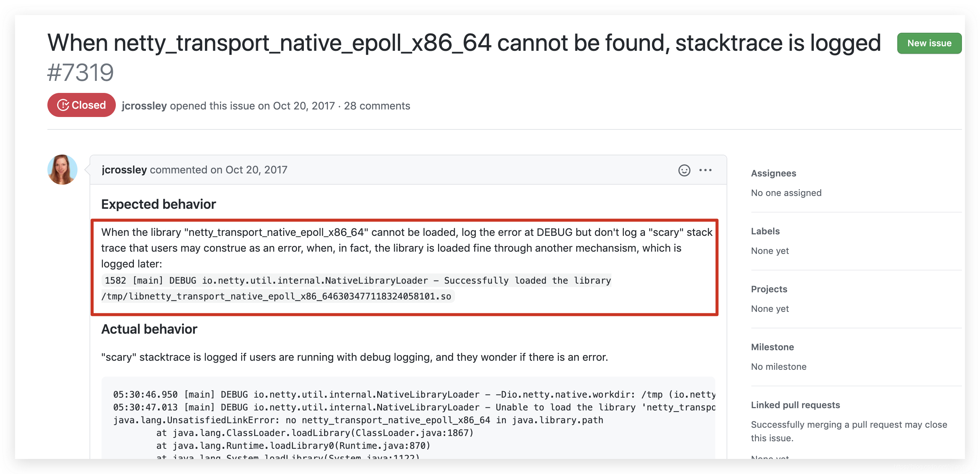Screen dimensions: 980x474
Task: Click the clock icon inside Closed badge
Action: click(x=64, y=105)
